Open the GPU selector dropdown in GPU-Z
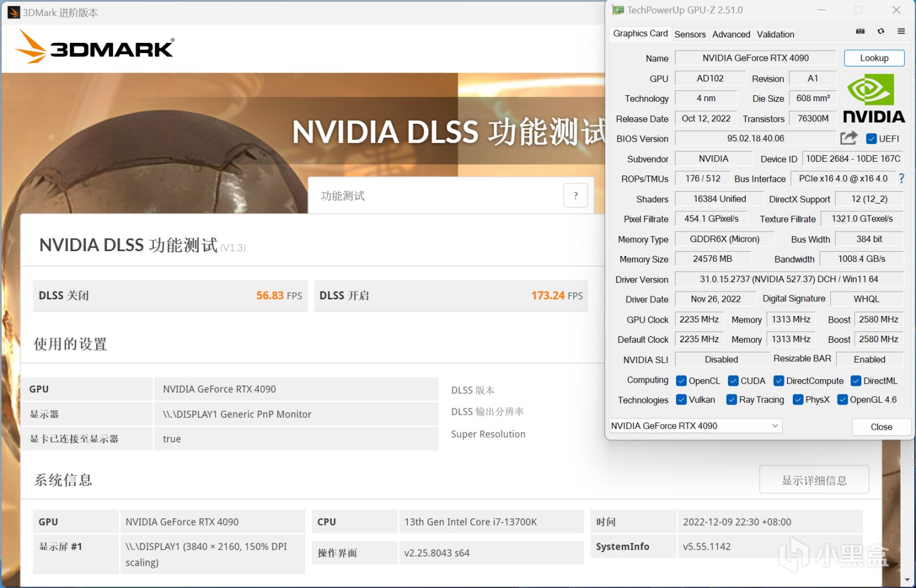This screenshot has height=588, width=916. click(695, 426)
